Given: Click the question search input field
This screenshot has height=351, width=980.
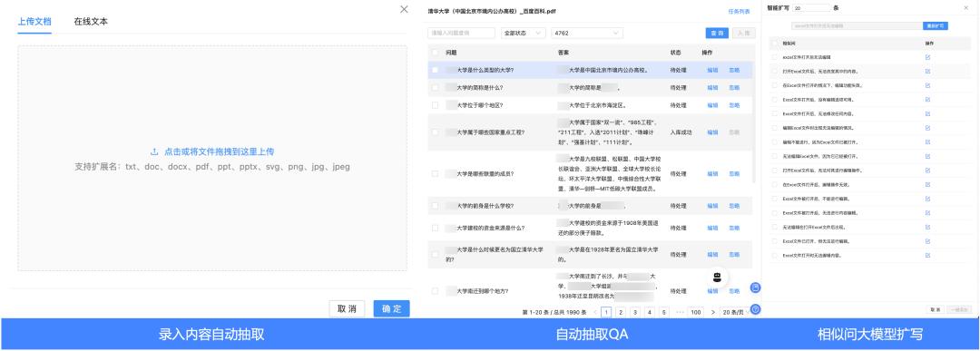Looking at the screenshot, I should 461,33.
